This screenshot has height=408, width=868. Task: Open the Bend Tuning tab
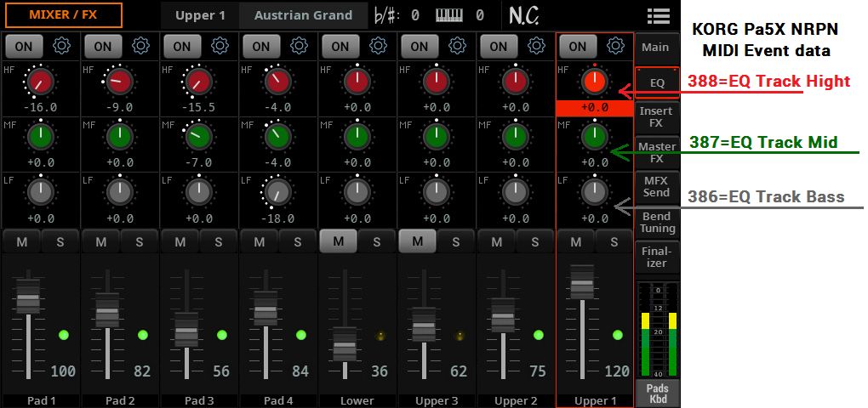click(657, 222)
